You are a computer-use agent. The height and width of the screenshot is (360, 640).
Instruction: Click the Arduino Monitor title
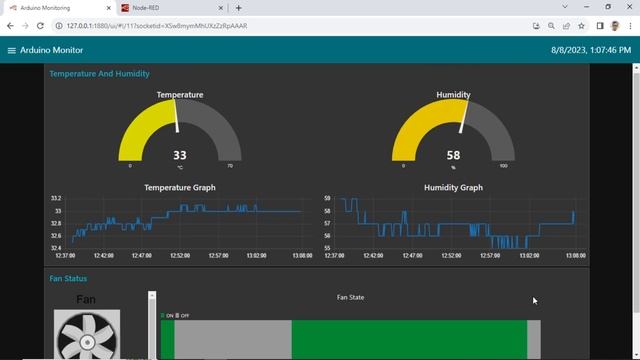tap(51, 50)
